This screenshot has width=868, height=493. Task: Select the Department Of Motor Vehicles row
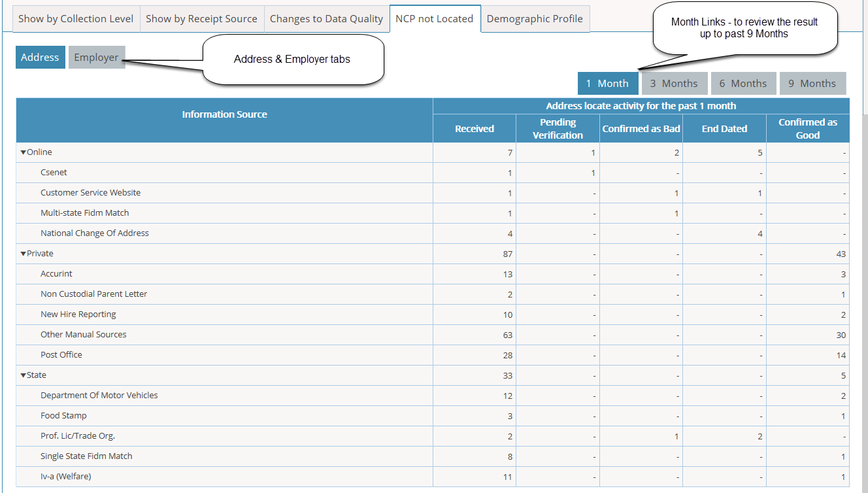pyautogui.click(x=433, y=396)
